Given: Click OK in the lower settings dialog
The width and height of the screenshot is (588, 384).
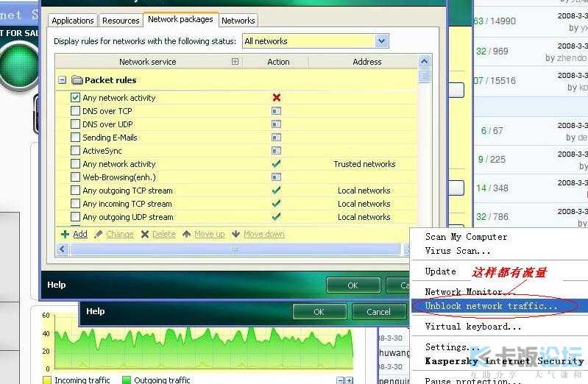Looking at the screenshot, I should tap(319, 312).
